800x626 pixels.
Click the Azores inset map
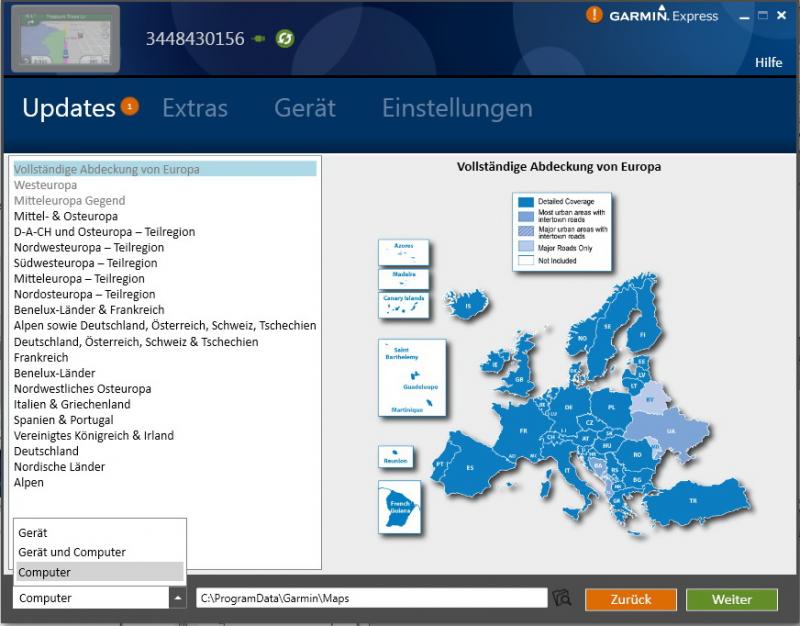[x=404, y=253]
